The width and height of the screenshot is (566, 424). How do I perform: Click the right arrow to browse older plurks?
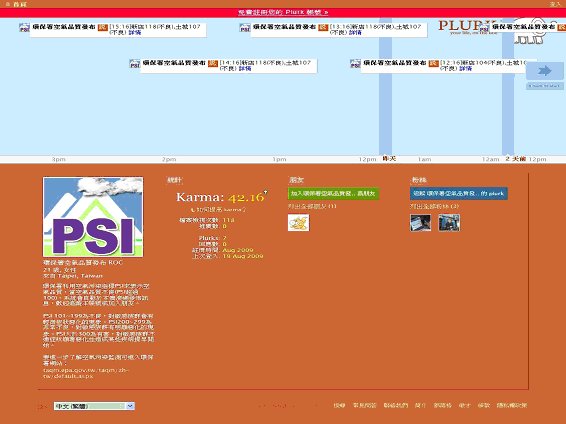(544, 71)
